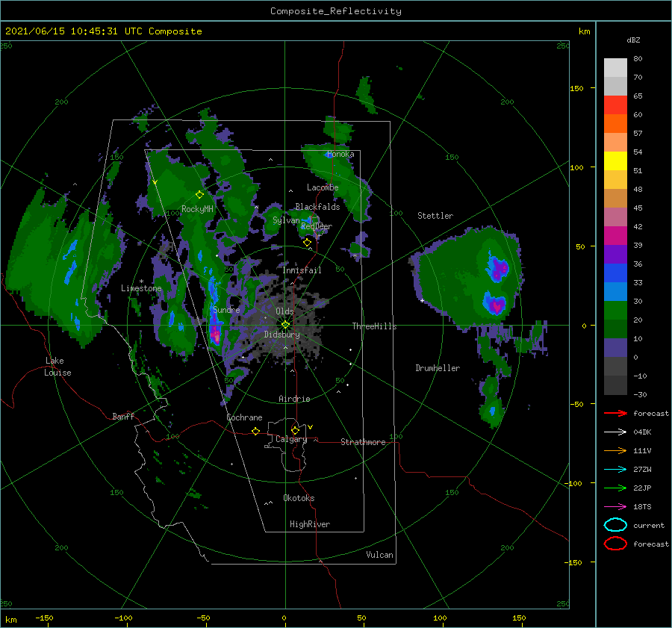Viewport: 672px width, 628px height.
Task: Click the RedDeer city label
Action: [317, 226]
